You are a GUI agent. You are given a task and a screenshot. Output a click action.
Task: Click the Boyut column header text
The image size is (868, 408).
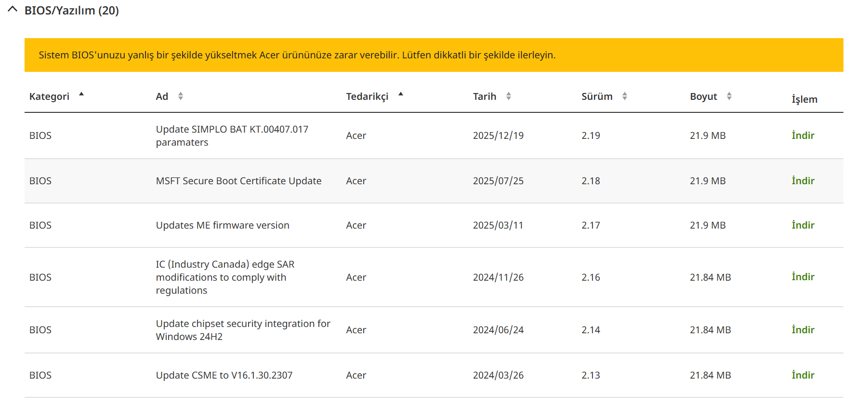pos(704,96)
